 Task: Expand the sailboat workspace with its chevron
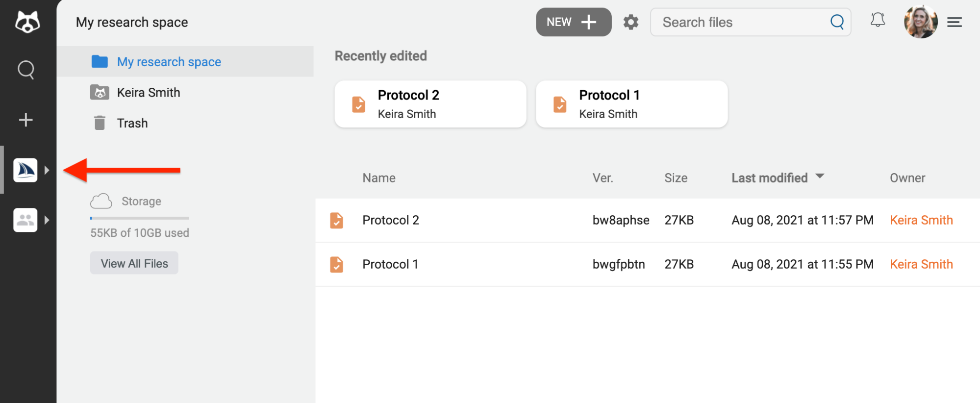48,170
